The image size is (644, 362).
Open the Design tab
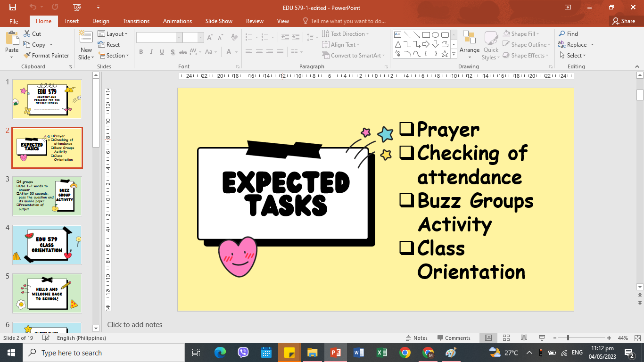[x=101, y=21]
